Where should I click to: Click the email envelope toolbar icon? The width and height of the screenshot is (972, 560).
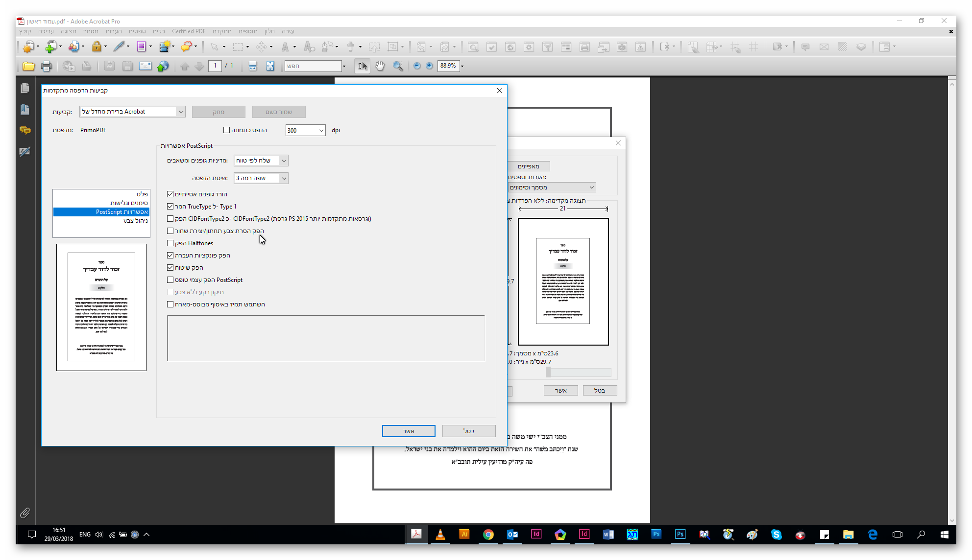(145, 66)
